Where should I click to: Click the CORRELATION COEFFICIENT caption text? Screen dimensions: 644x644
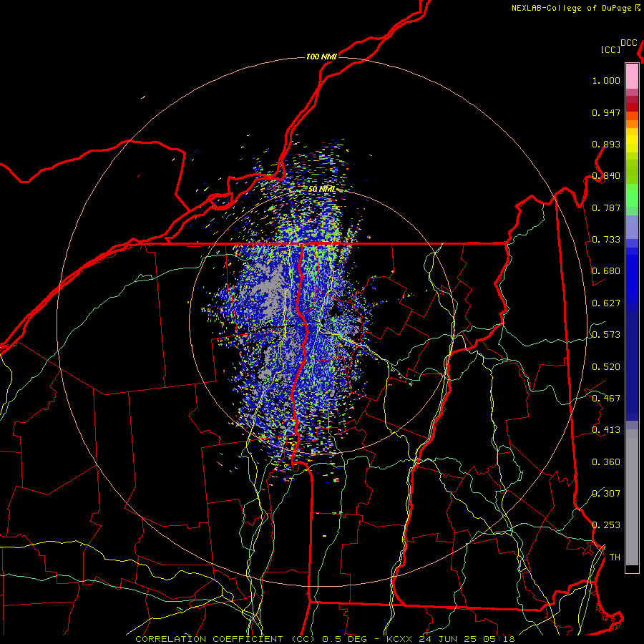point(209,639)
